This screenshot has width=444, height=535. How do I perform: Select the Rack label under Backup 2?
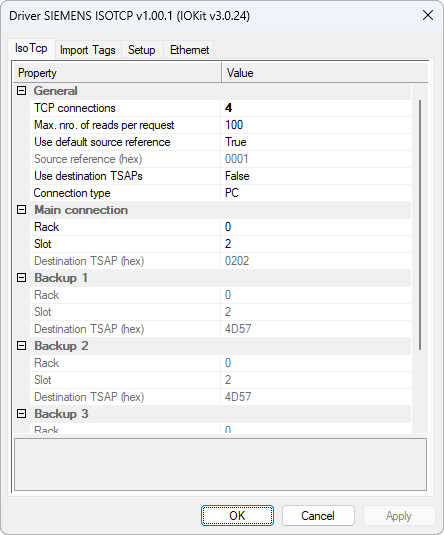(46, 363)
